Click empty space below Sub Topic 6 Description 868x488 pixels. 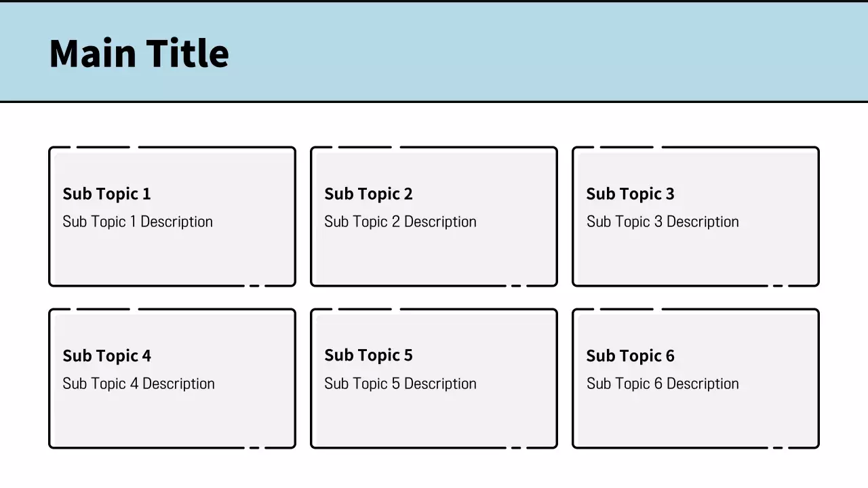point(696,420)
